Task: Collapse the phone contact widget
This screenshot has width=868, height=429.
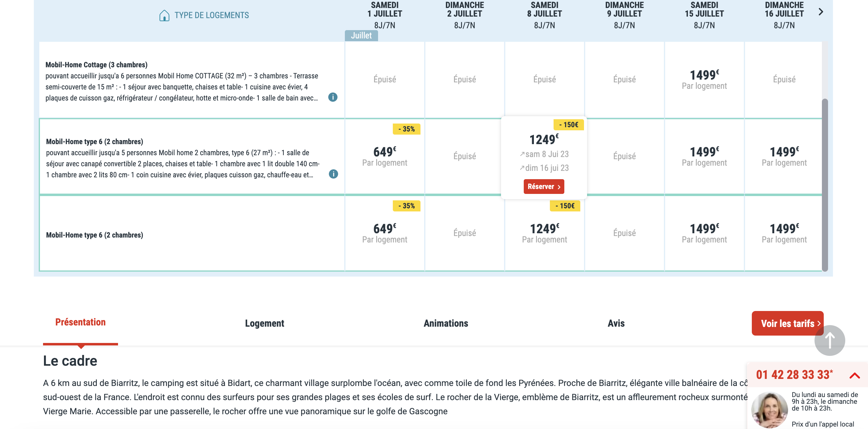Action: (x=854, y=375)
